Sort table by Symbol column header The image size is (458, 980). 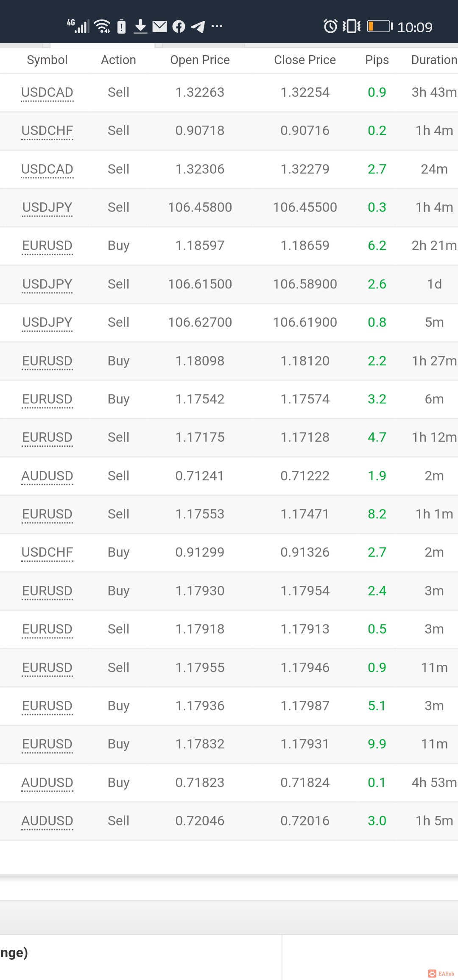pyautogui.click(x=47, y=60)
